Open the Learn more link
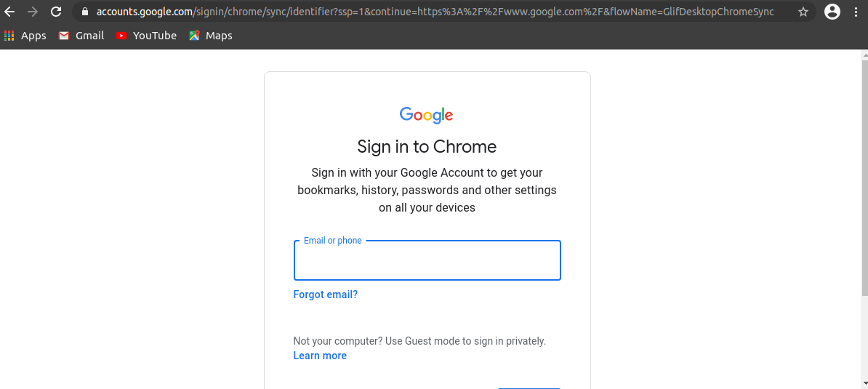This screenshot has width=868, height=389. [x=320, y=356]
